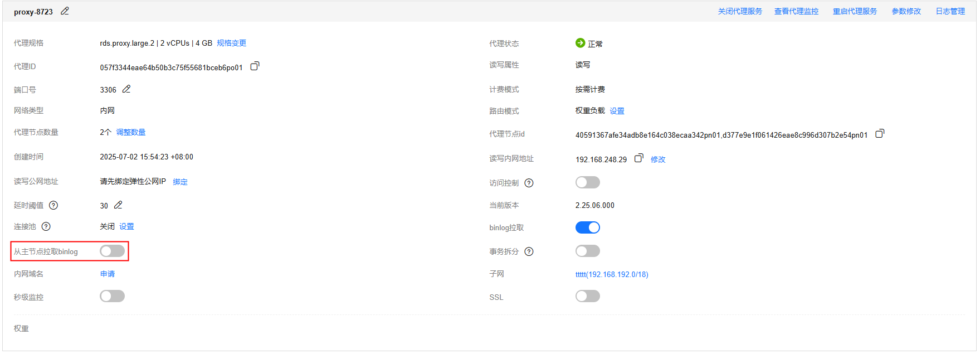The height and width of the screenshot is (354, 980).
Task: Copy the intranet address 192.168.248.29
Action: (638, 158)
